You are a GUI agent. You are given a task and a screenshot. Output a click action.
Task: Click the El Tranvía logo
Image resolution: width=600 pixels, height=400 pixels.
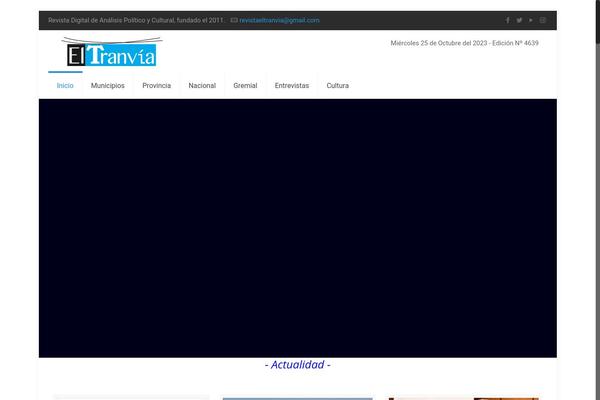point(112,52)
